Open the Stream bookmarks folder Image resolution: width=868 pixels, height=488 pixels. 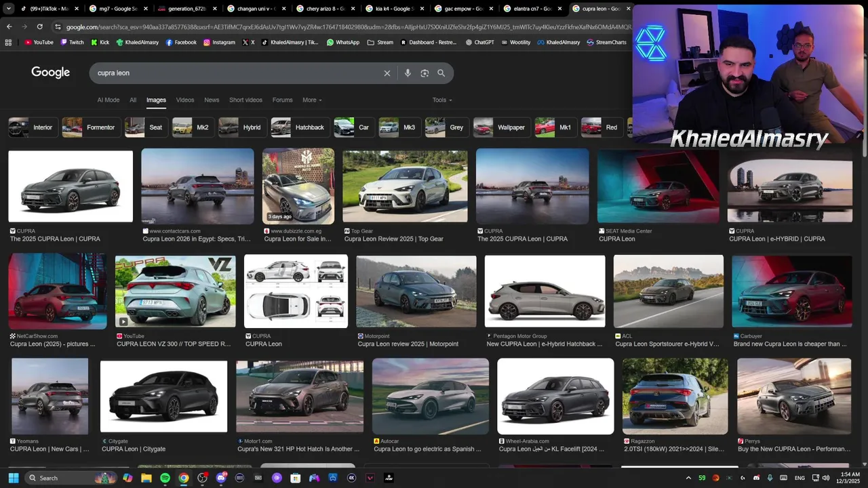[380, 42]
